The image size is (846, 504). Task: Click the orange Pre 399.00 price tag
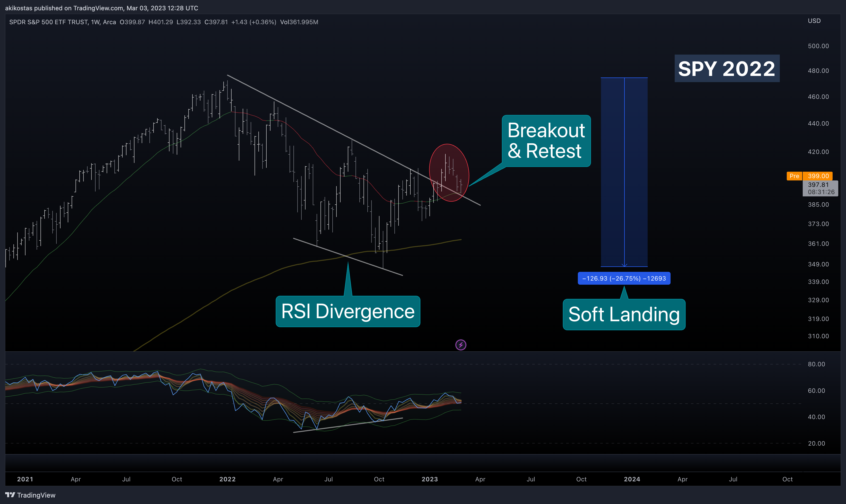point(809,176)
